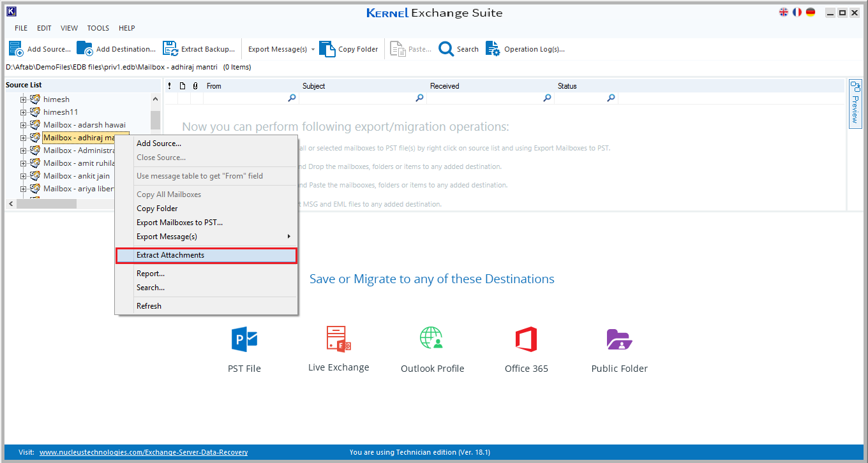Image resolution: width=868 pixels, height=463 pixels.
Task: Click search icon in From filter
Action: [x=292, y=98]
